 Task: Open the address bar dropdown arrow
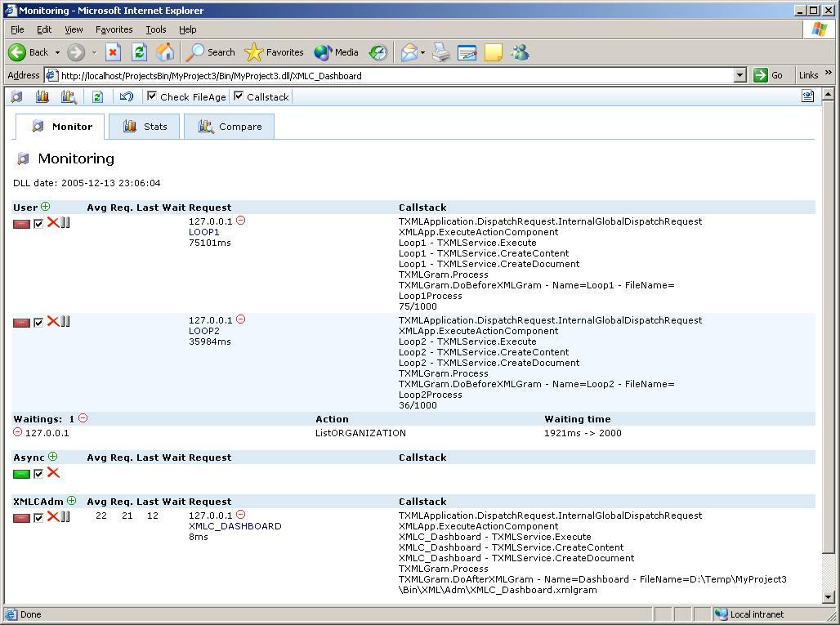point(739,75)
